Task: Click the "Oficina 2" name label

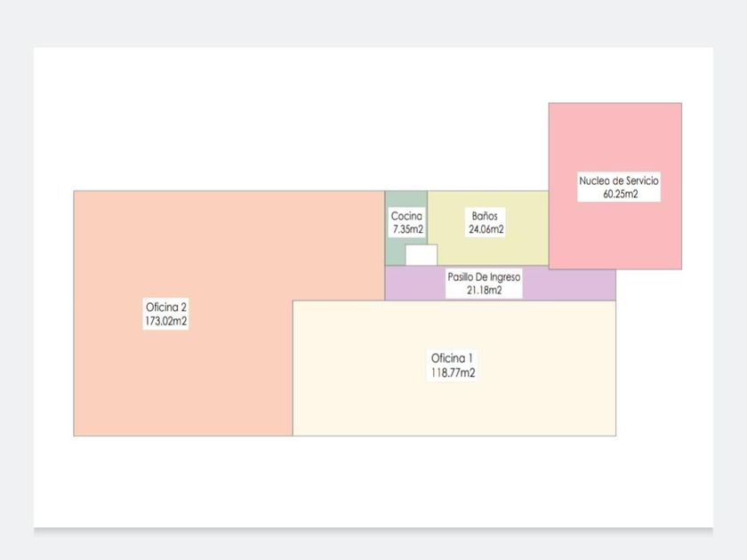Action: coord(166,307)
